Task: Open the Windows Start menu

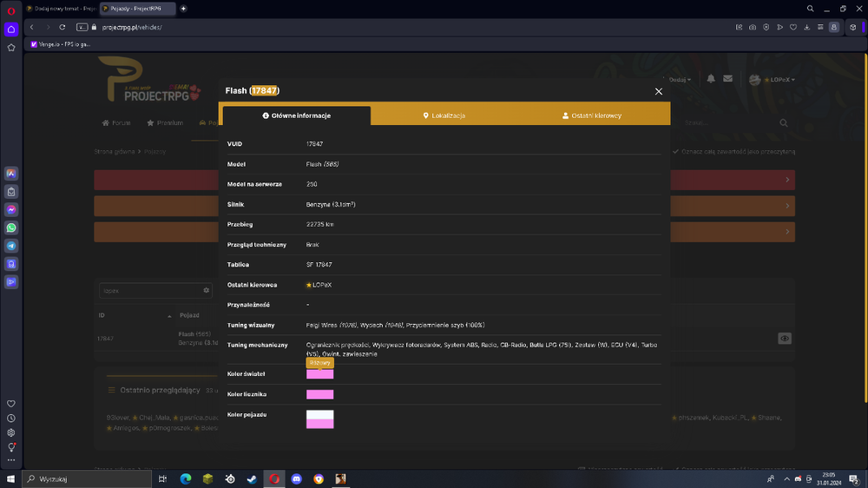Action: point(10,479)
